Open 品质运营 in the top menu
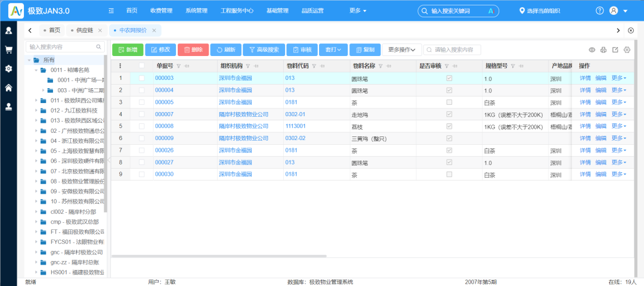Screen dimensions: 644x286 coord(312,11)
